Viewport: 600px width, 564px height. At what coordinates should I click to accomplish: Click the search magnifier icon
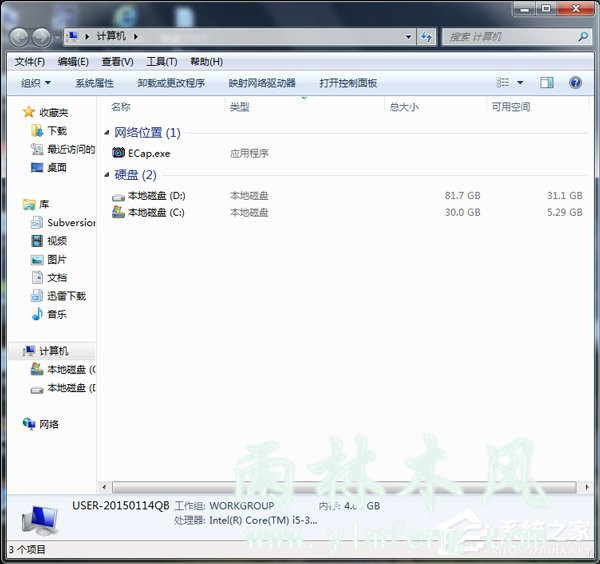coord(583,37)
